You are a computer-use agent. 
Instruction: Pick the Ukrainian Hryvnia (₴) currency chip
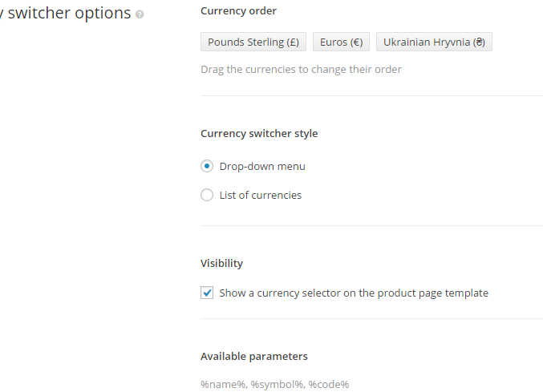pyautogui.click(x=434, y=42)
